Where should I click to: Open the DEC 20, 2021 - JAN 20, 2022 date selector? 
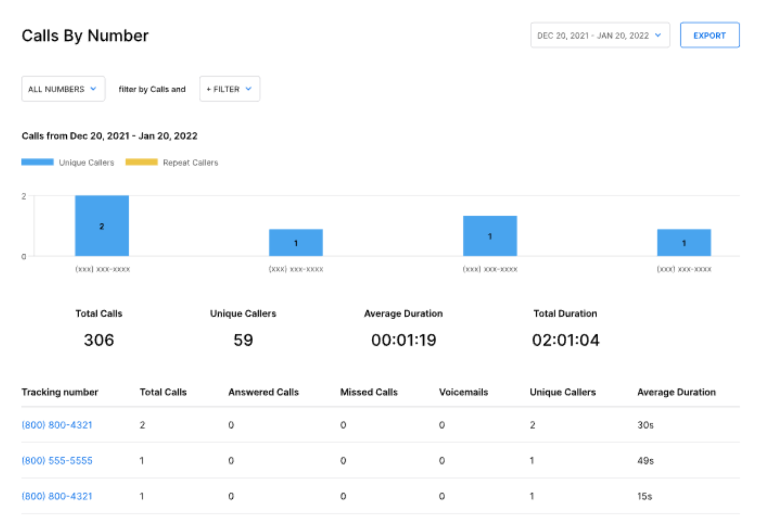[599, 35]
